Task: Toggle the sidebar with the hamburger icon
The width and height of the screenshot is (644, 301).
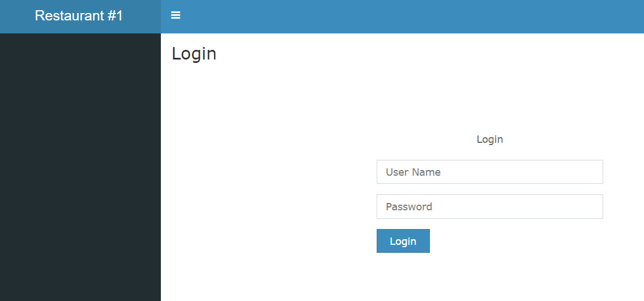Action: 176,15
